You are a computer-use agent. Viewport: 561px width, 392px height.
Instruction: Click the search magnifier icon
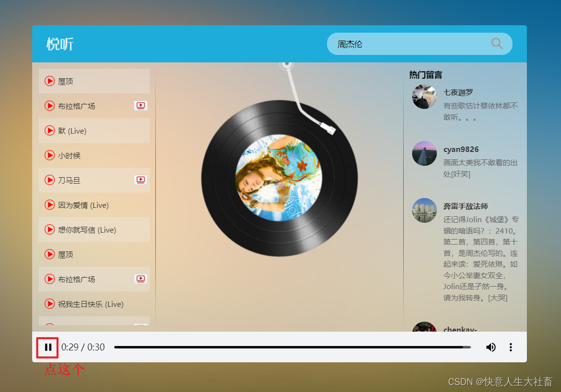tap(497, 44)
